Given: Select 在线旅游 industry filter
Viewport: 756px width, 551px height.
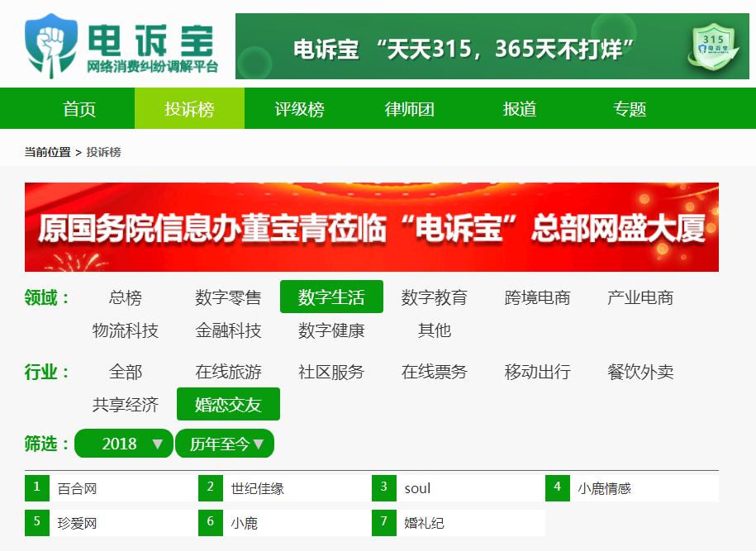Looking at the screenshot, I should 228,372.
